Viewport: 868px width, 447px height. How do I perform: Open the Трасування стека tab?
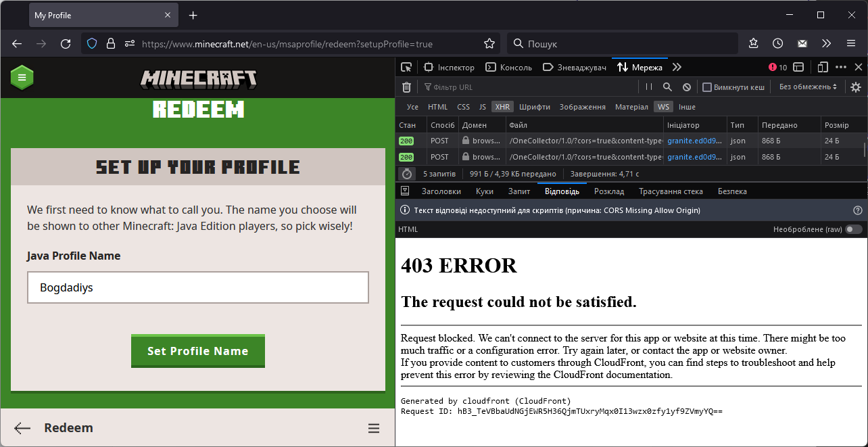[671, 191]
